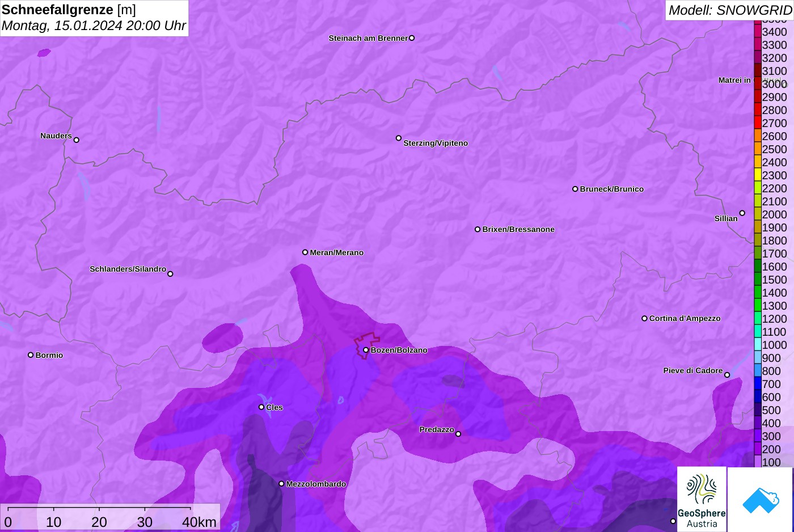Viewport: 794px width, 532px height.
Task: Click the Bormio location marker
Action: [x=31, y=355]
